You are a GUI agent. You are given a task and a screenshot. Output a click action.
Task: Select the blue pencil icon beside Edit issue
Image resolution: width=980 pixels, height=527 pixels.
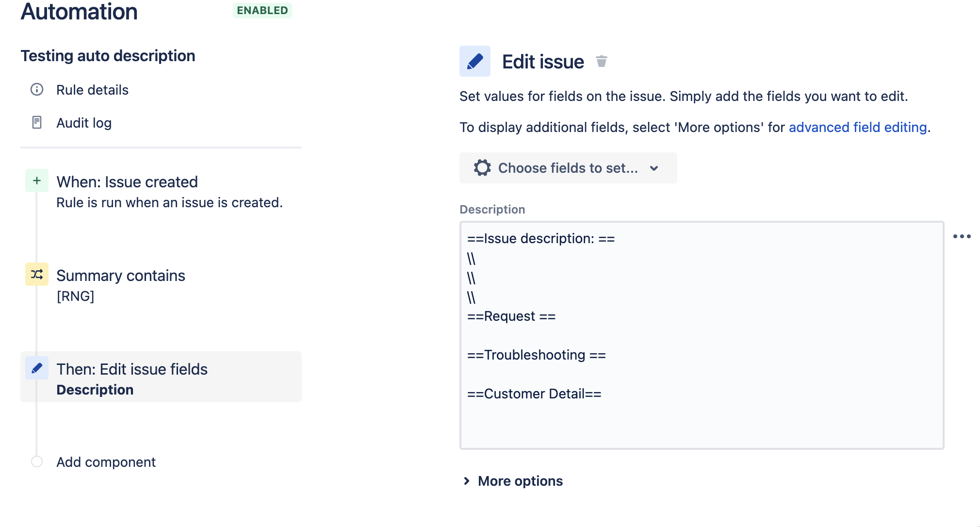click(x=474, y=61)
